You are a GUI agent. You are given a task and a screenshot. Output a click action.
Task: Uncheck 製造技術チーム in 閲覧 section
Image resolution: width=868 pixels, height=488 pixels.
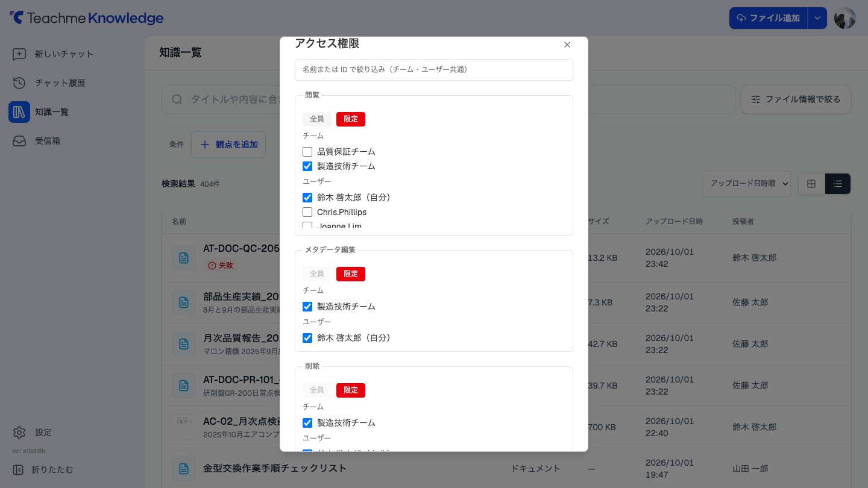[x=307, y=166]
